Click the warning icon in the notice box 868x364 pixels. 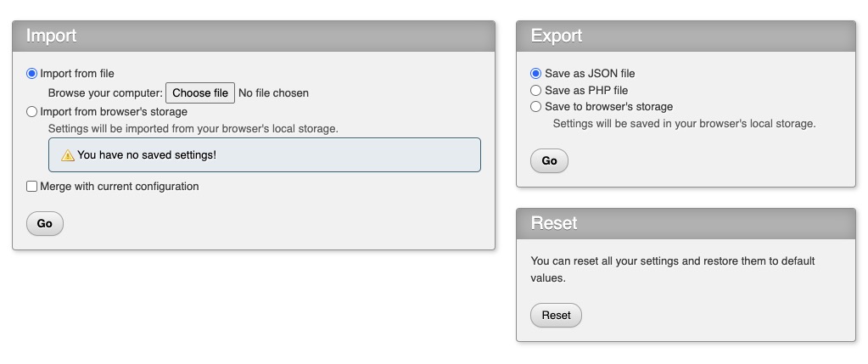coord(68,155)
